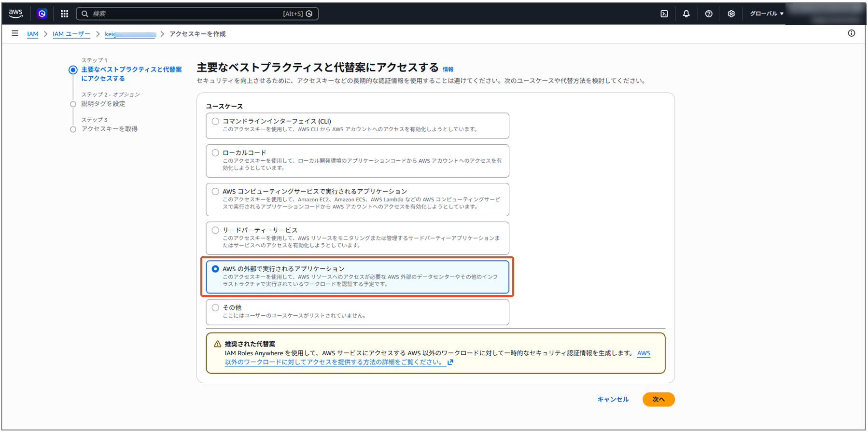Image resolution: width=868 pixels, height=432 pixels.
Task: Open the purple shield console icon
Action: 42,14
